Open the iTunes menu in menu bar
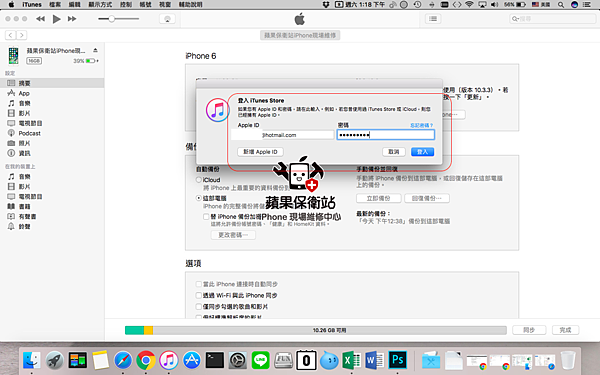The width and height of the screenshot is (600, 375). [32, 5]
